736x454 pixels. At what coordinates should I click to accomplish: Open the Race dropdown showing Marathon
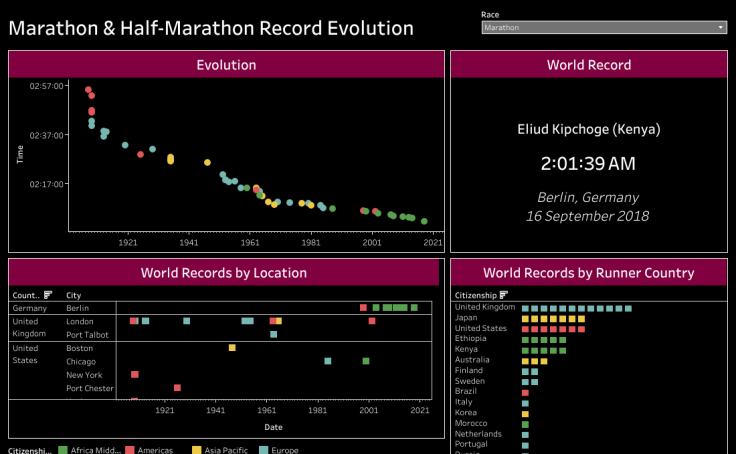point(603,28)
